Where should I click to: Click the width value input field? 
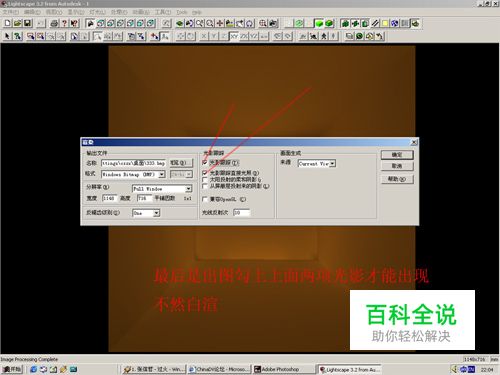pyautogui.click(x=109, y=198)
